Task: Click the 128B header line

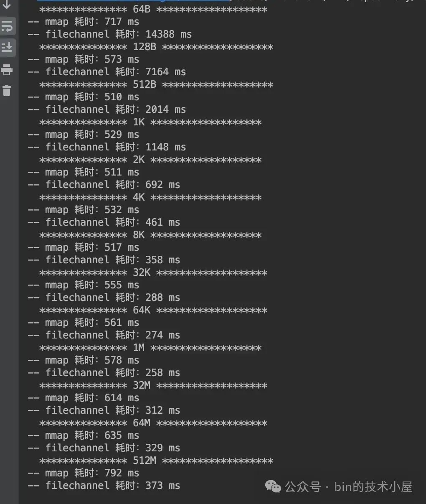Action: [x=156, y=47]
